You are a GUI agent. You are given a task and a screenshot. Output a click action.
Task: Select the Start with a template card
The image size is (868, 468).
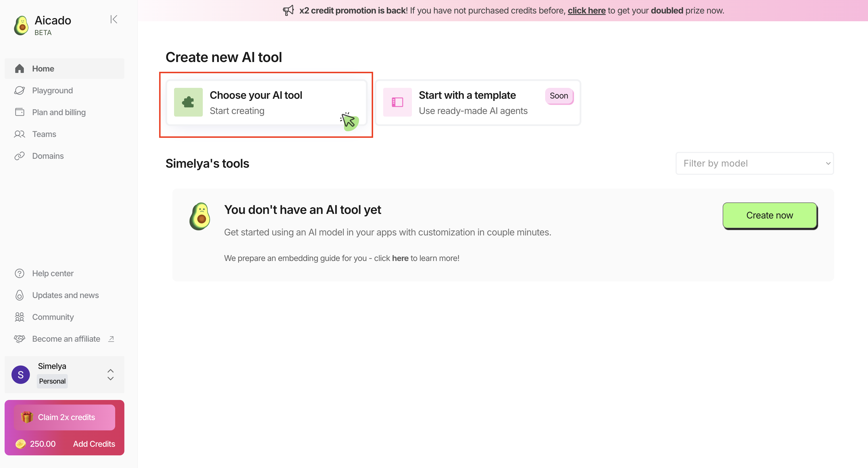click(x=478, y=103)
